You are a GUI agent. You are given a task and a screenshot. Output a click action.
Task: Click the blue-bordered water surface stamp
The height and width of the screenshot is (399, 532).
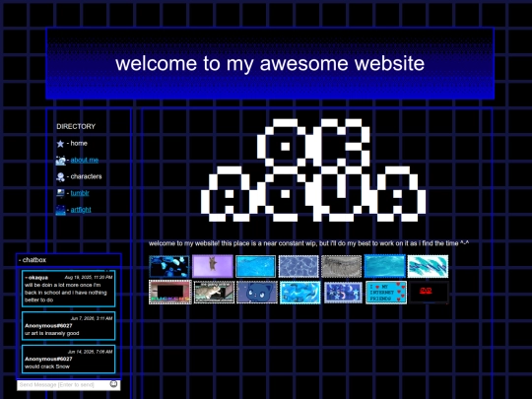[385, 266]
